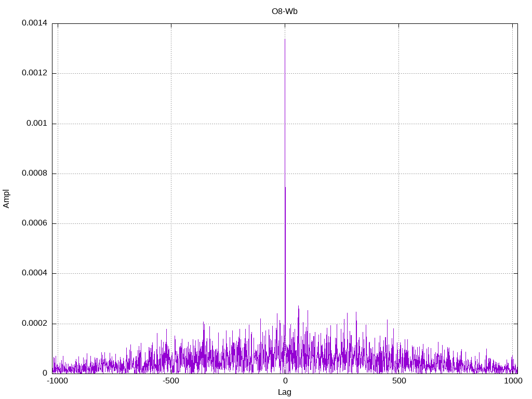Click the plot title O8-Wb
This screenshot has height=399, width=532.
pos(285,11)
